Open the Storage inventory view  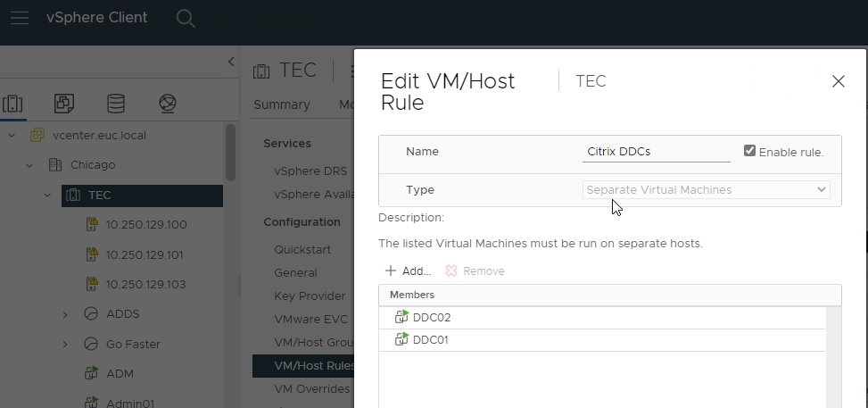[x=116, y=104]
